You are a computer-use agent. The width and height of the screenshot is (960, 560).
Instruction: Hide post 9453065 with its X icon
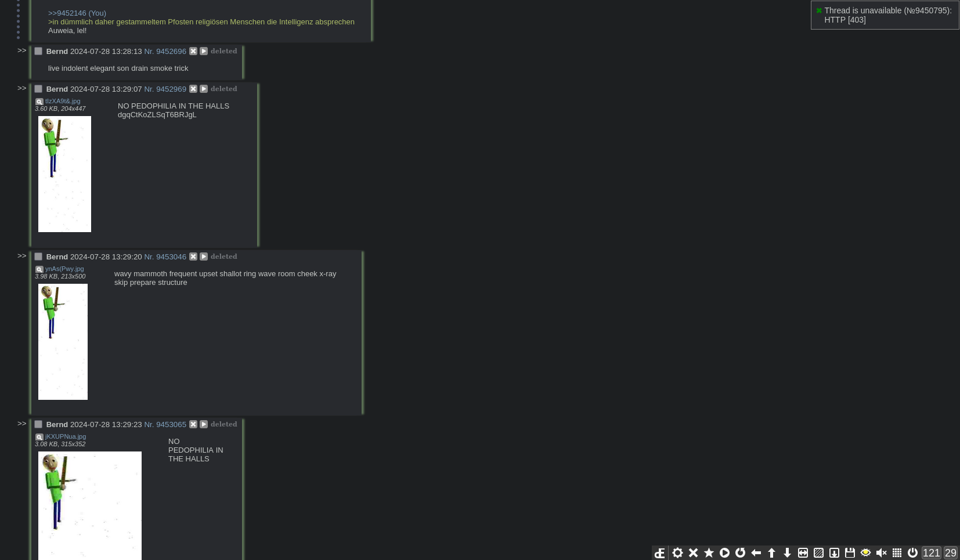coord(193,424)
